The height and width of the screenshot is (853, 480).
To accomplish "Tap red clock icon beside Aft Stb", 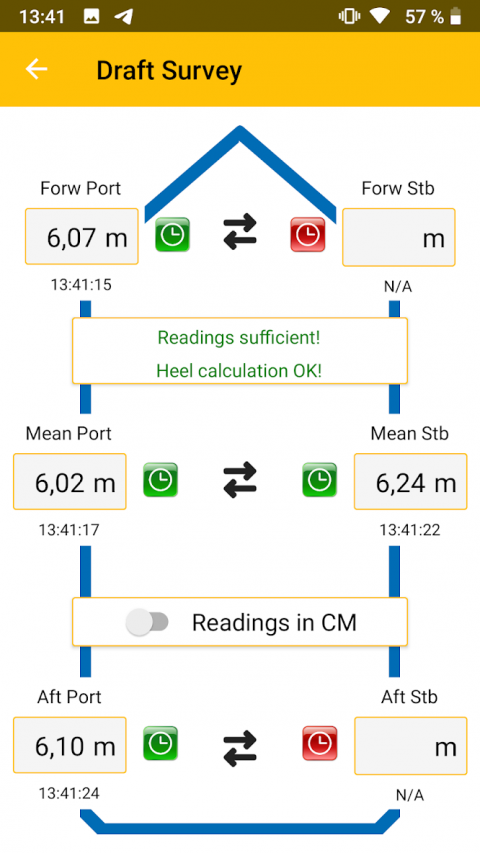I will pyautogui.click(x=319, y=743).
